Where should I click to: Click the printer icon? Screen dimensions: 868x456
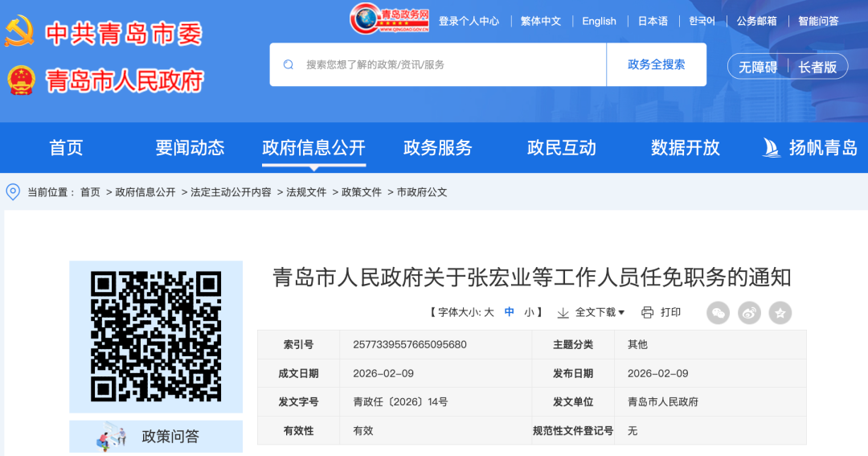[647, 313]
